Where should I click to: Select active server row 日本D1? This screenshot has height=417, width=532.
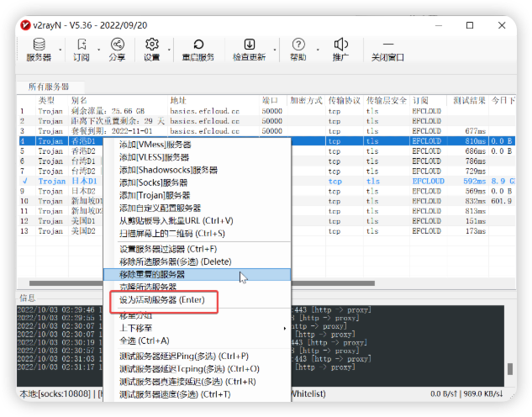point(84,182)
